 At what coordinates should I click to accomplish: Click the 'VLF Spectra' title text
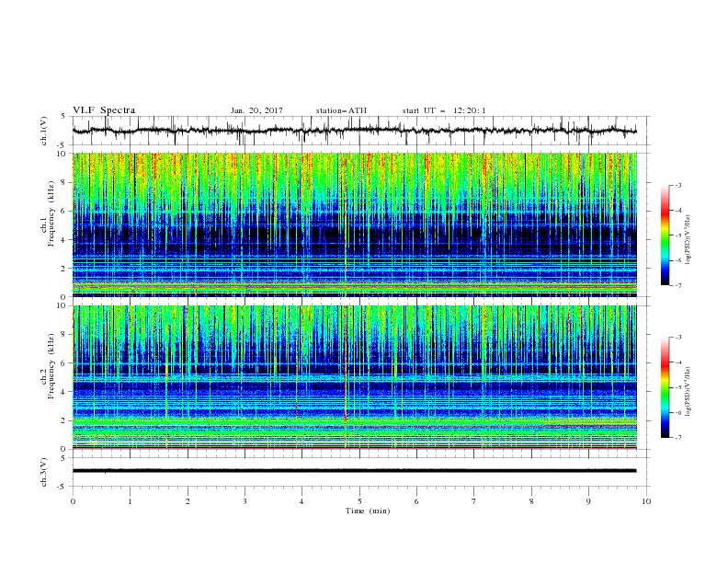[104, 110]
